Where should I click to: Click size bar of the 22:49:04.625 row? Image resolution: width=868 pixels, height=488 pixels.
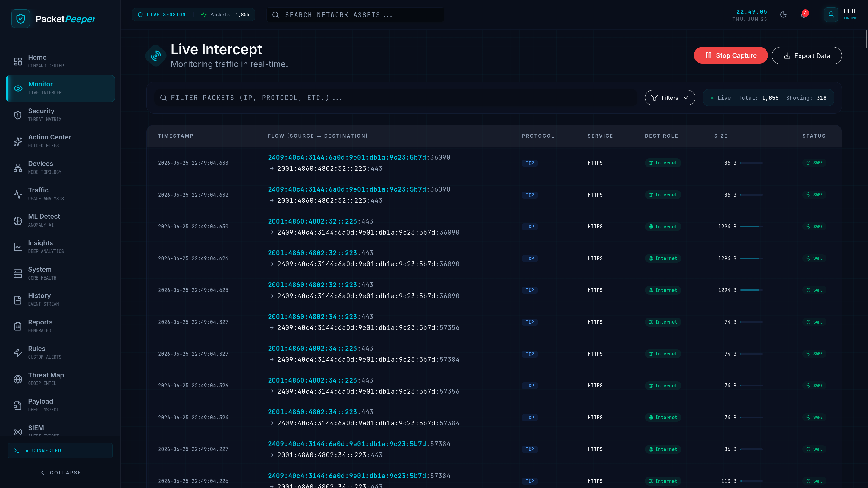(751, 290)
